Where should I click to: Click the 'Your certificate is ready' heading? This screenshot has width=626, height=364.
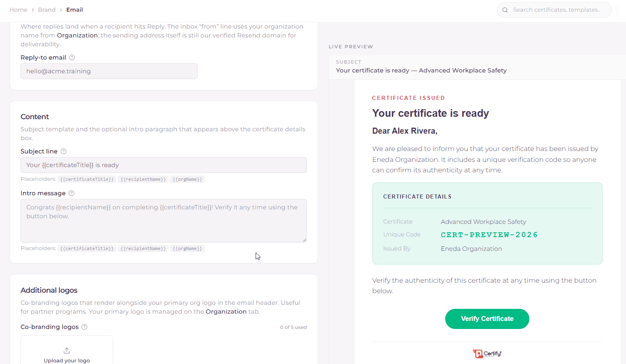click(x=430, y=113)
